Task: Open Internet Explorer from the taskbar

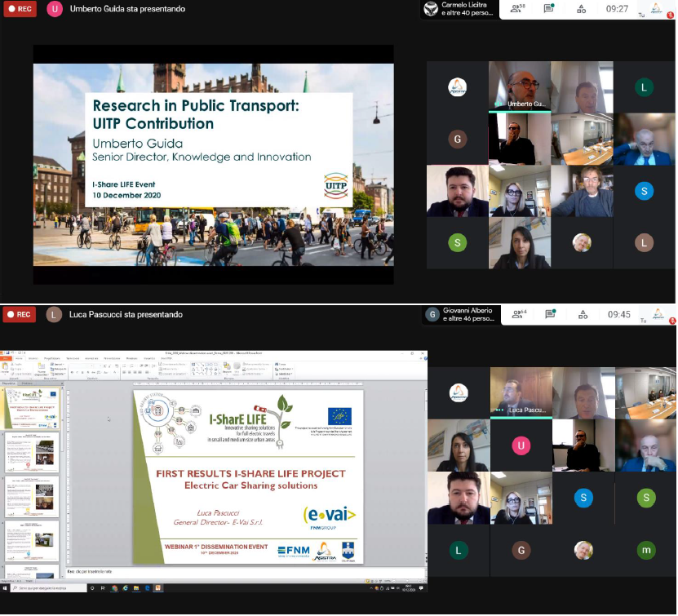Action: tap(126, 588)
